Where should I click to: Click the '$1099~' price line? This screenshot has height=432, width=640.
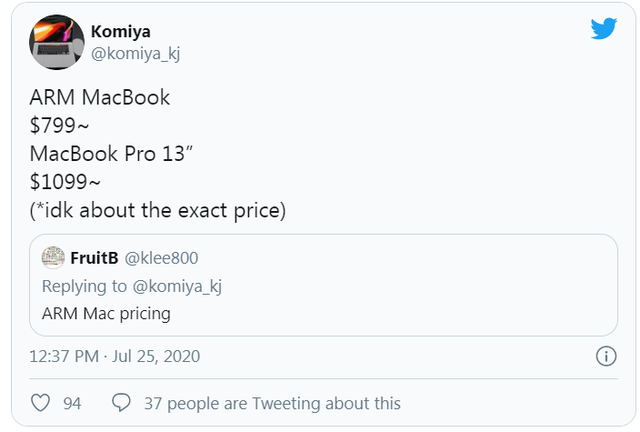click(x=66, y=183)
